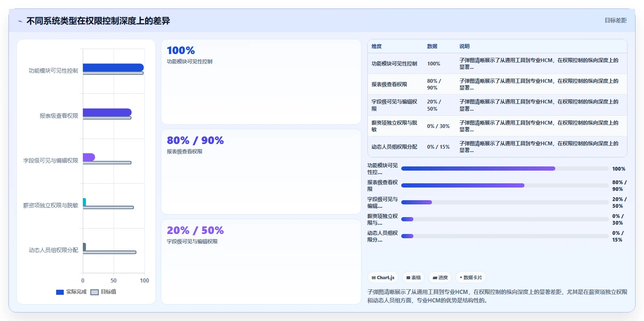Image resolution: width=644 pixels, height=321 pixels.
Task: Toggle the 实际完成 legend series
Action: 71,292
